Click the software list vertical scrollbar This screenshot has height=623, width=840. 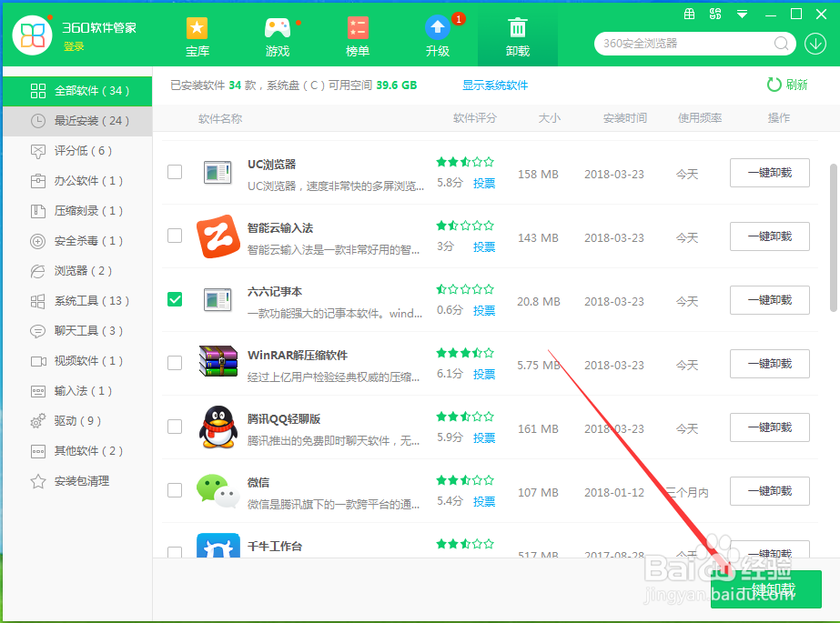pos(833,237)
